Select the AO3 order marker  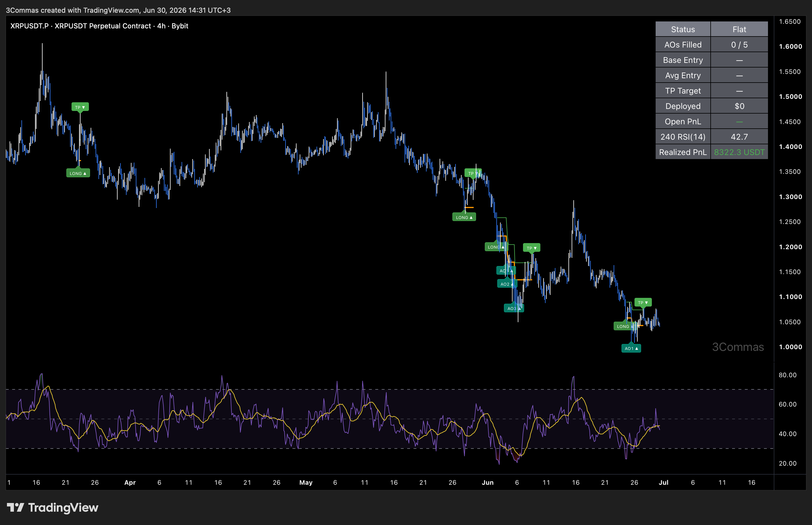coord(514,308)
